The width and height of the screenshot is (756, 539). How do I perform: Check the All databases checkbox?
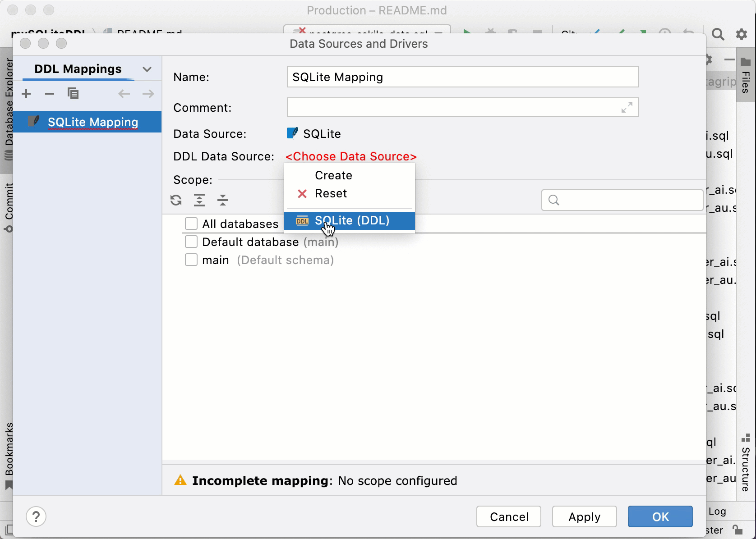coord(191,224)
